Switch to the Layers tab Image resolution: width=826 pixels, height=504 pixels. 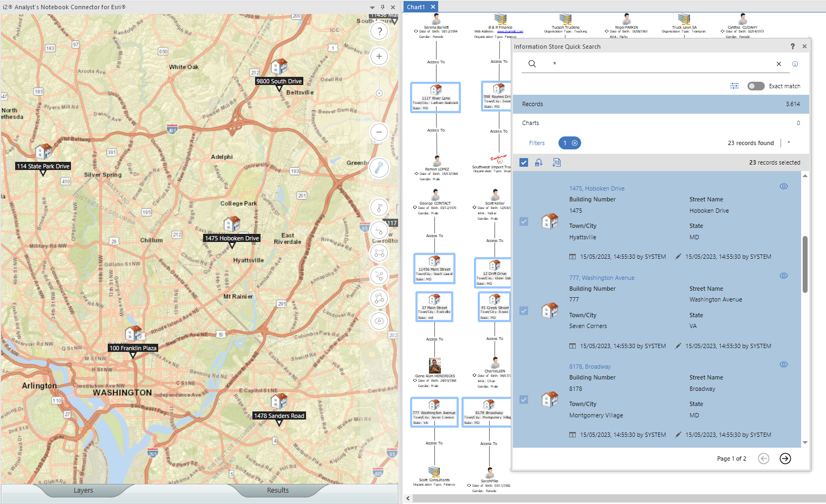[83, 490]
